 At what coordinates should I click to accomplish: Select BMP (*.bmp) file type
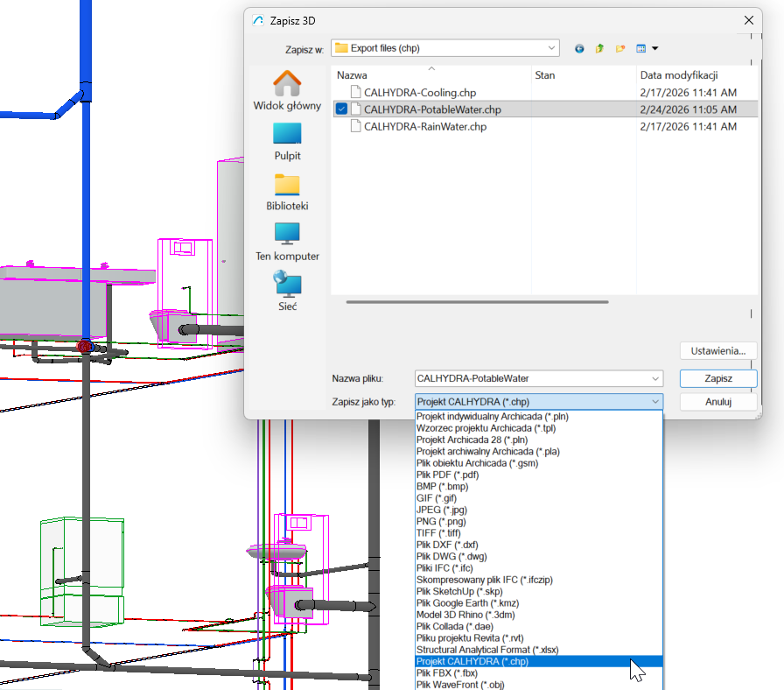point(539,486)
